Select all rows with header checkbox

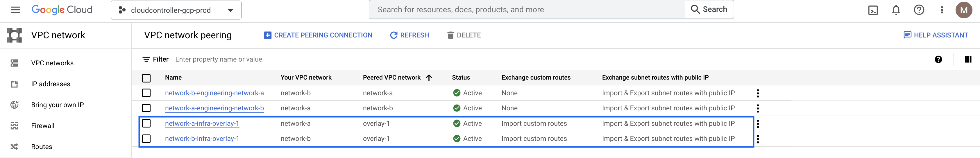[x=146, y=78]
